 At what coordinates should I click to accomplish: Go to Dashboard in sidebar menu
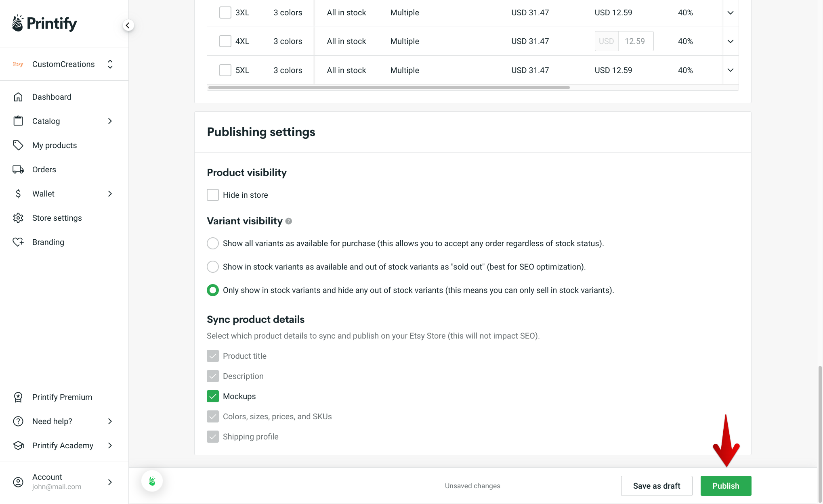click(x=52, y=97)
